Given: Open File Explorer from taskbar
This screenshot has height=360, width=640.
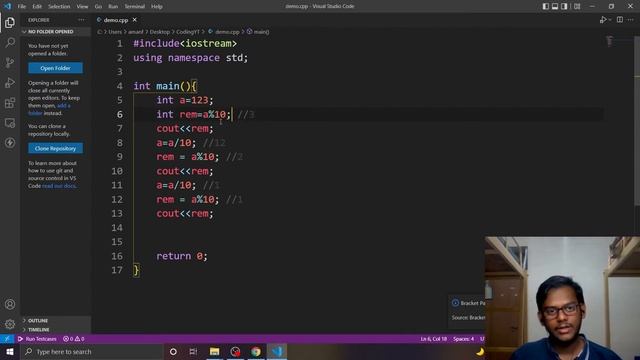Looking at the screenshot, I should click(x=214, y=351).
